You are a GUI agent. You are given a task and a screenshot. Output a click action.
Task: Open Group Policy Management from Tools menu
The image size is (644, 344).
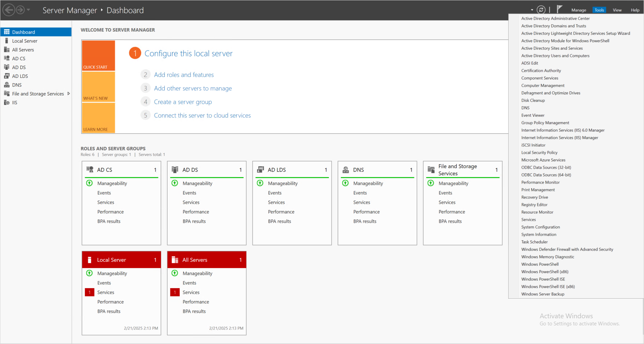coord(545,123)
